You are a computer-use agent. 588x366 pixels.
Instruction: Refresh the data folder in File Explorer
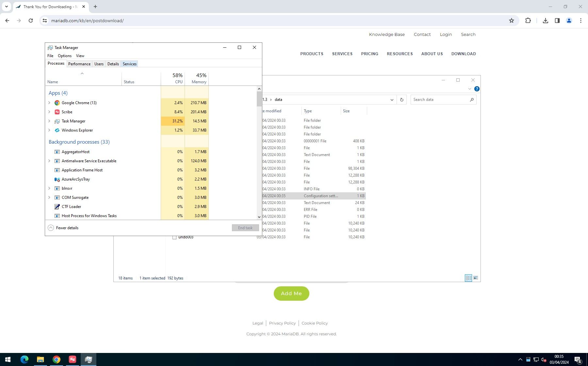[401, 100]
